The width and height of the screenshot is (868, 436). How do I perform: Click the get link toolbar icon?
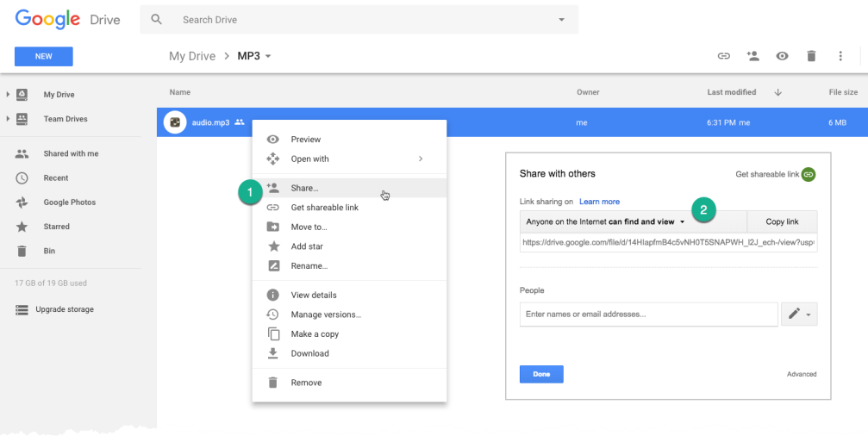click(x=723, y=56)
